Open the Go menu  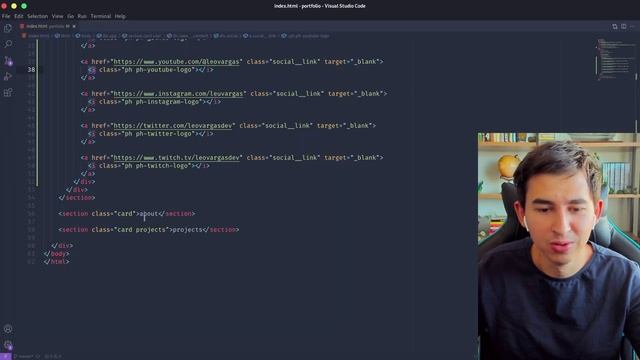[x=71, y=16]
